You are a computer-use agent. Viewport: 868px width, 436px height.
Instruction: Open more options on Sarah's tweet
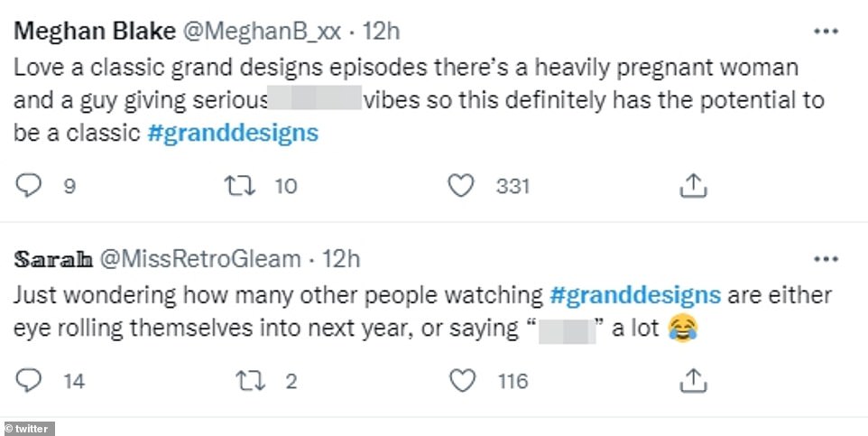click(826, 259)
